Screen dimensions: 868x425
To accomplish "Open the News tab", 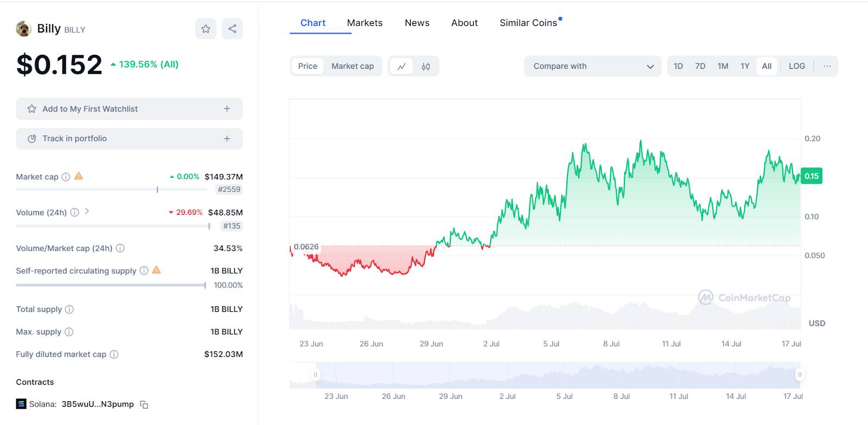I will (417, 23).
